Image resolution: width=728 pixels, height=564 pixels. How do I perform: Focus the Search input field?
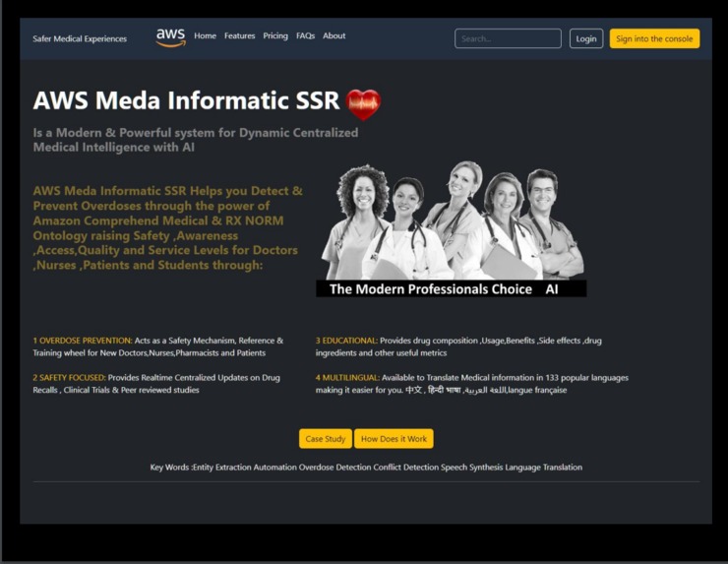pyautogui.click(x=508, y=38)
